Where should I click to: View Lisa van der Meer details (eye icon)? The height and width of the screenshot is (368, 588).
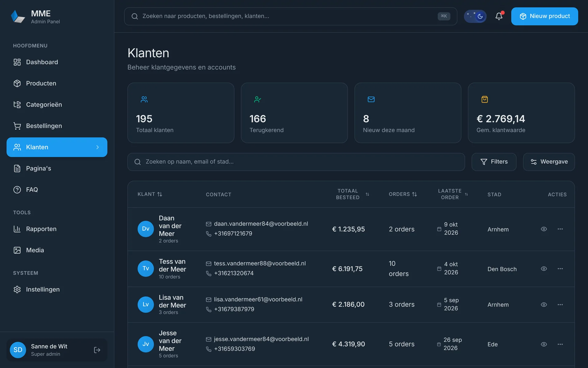click(x=544, y=305)
